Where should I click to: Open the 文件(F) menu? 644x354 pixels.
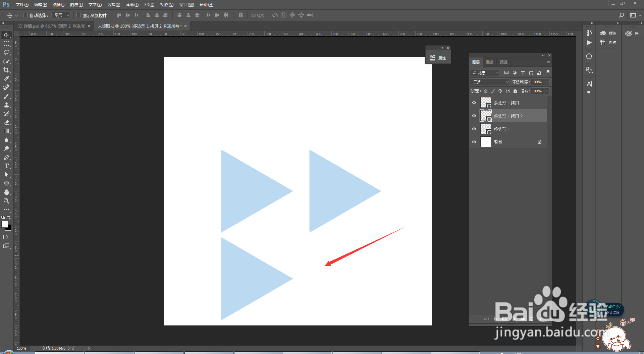point(22,5)
